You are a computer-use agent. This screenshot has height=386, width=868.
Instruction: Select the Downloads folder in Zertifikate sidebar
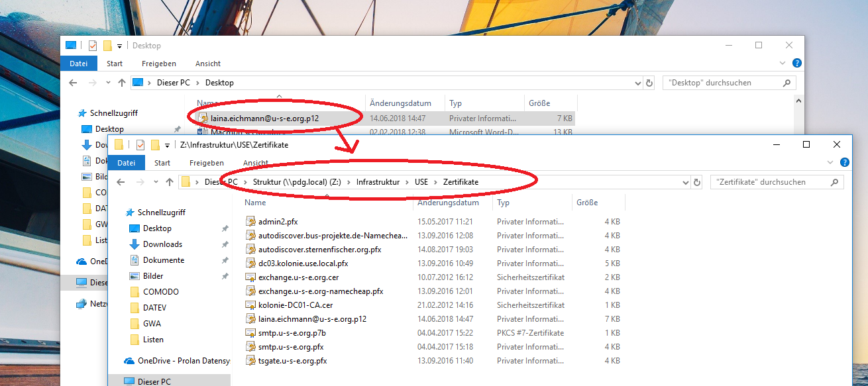point(162,244)
